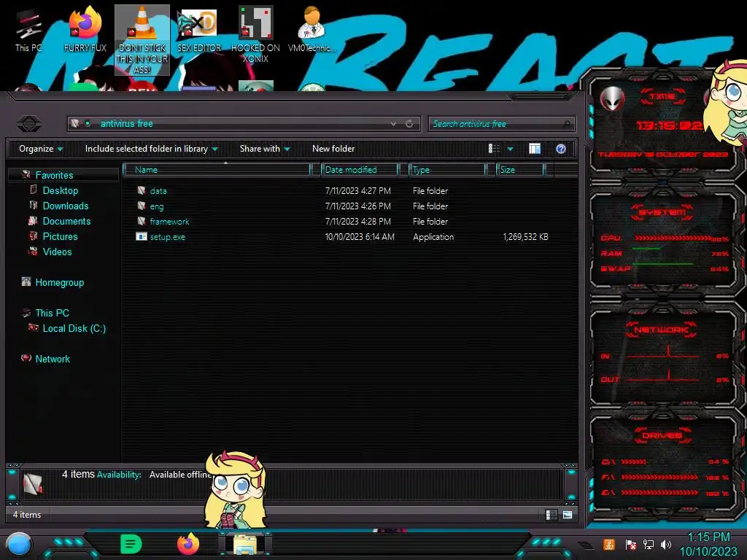The height and width of the screenshot is (560, 747).
Task: Click the 10/10/2023 6:14 AM date cell
Action: 360,237
